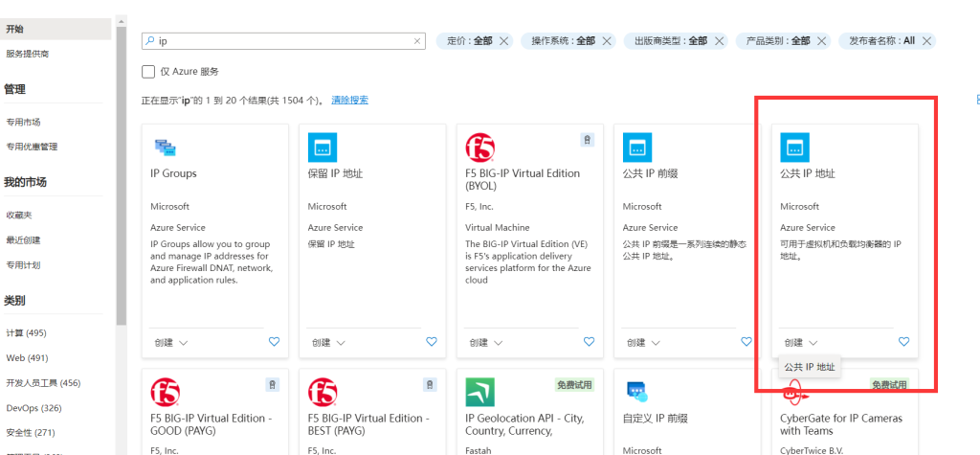Open the 产品类别 : 全部 filter

[x=778, y=40]
